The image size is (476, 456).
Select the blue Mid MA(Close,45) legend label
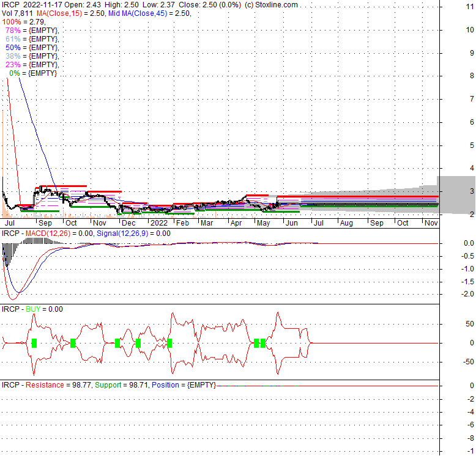coord(138,13)
